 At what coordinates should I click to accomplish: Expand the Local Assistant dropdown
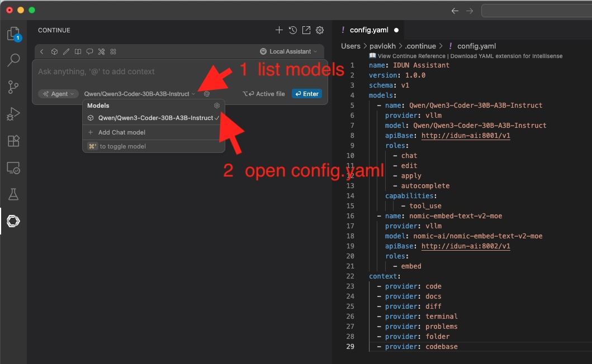tap(288, 52)
